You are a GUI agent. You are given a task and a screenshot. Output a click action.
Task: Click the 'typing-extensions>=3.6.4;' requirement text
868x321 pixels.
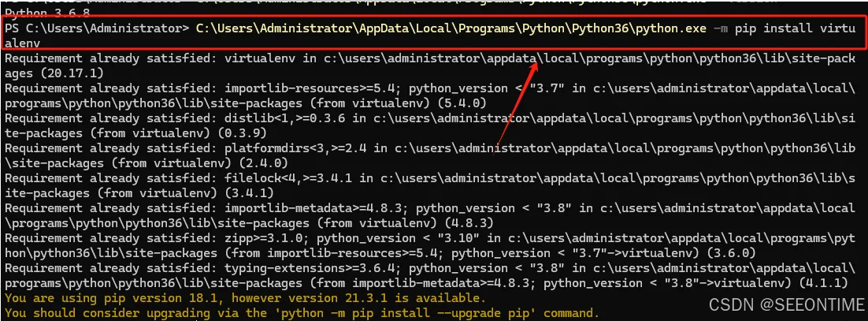point(312,268)
